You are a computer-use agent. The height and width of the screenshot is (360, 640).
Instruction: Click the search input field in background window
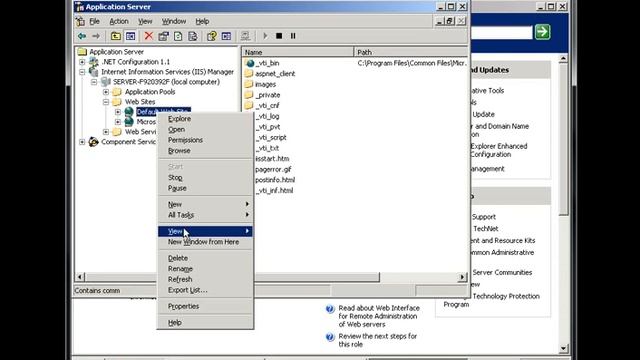tap(501, 32)
